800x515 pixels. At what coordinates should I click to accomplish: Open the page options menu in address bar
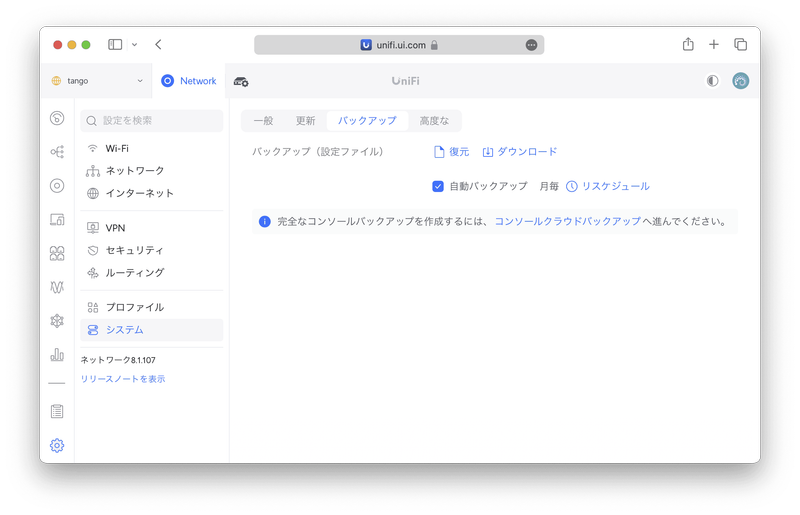click(531, 45)
